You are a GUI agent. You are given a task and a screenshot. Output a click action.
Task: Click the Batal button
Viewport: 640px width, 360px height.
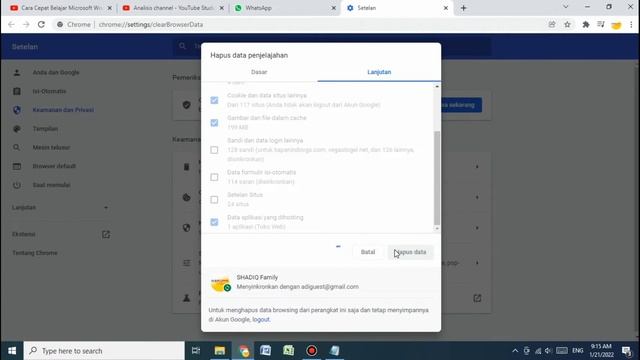pyautogui.click(x=368, y=252)
